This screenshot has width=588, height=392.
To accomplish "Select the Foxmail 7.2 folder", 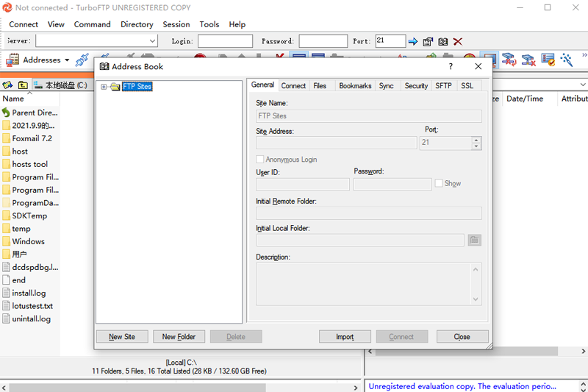I will click(x=27, y=138).
